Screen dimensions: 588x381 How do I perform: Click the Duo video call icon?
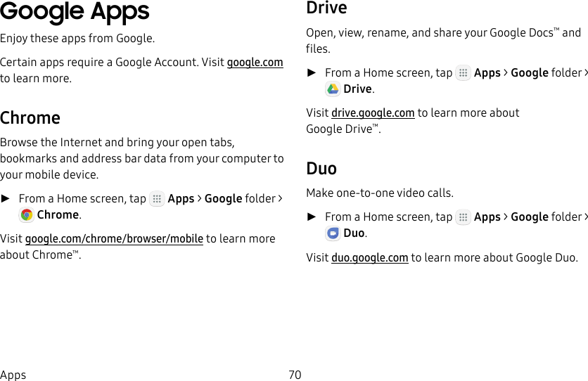pos(333,233)
